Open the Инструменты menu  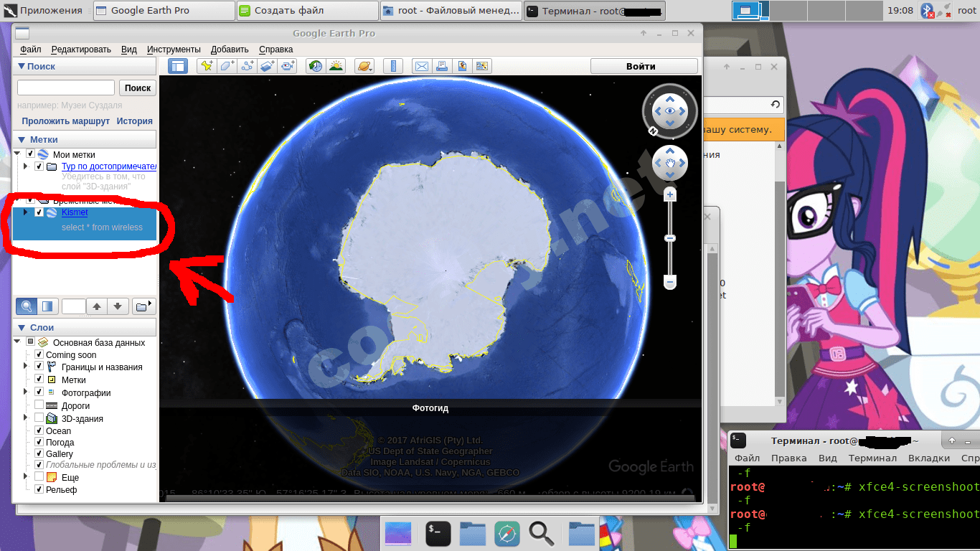[x=173, y=50]
